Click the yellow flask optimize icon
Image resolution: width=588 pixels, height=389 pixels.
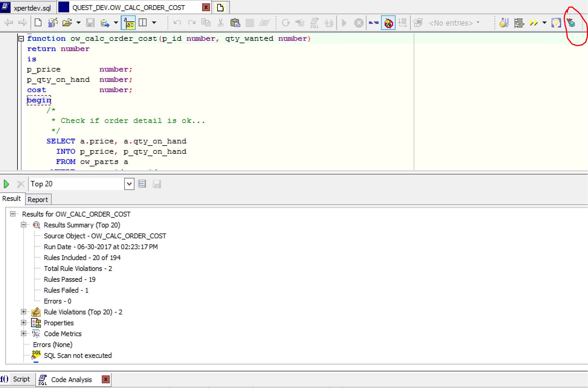click(x=504, y=23)
